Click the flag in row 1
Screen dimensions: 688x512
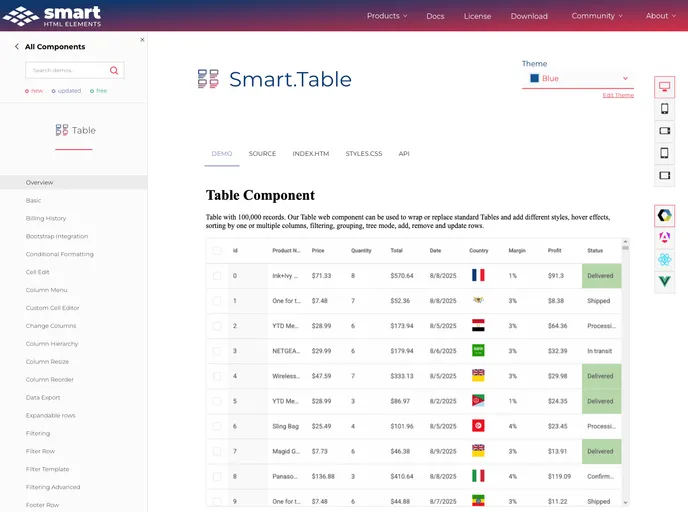(x=478, y=300)
